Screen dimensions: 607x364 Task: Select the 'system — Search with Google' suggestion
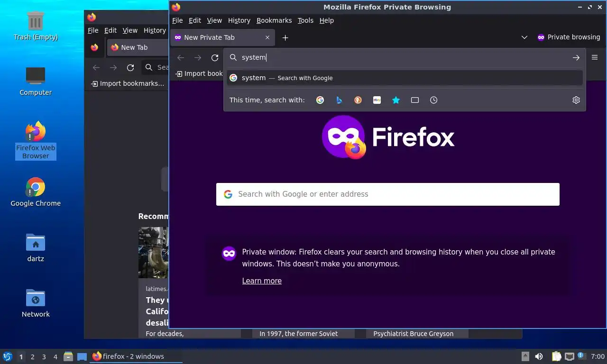tap(405, 78)
